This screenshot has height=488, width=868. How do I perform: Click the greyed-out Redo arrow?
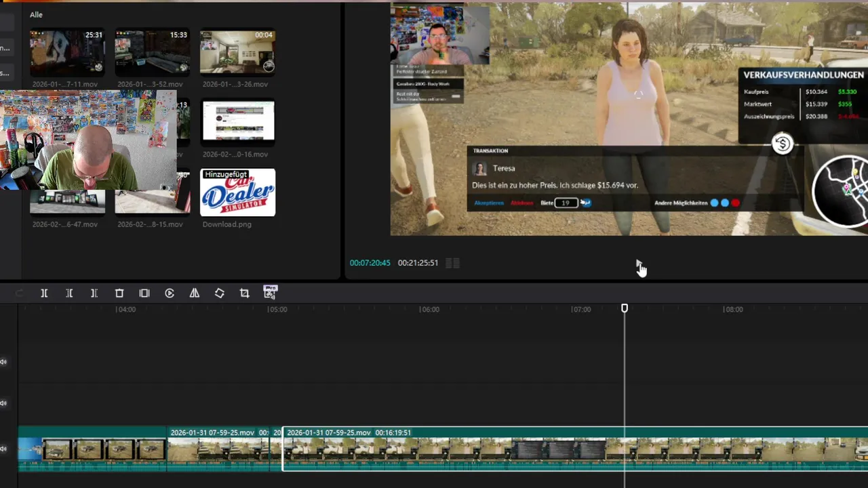[19, 293]
